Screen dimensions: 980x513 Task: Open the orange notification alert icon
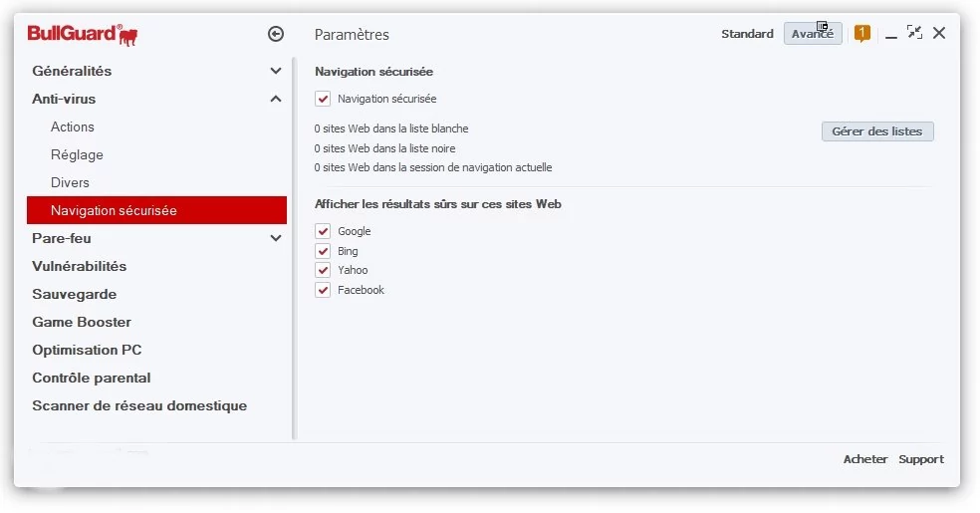(x=862, y=33)
